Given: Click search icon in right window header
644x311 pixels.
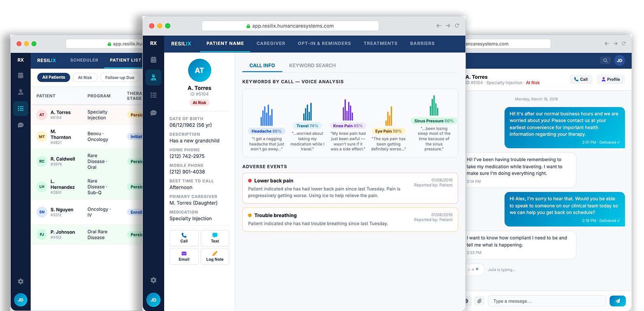Looking at the screenshot, I should point(605,61).
